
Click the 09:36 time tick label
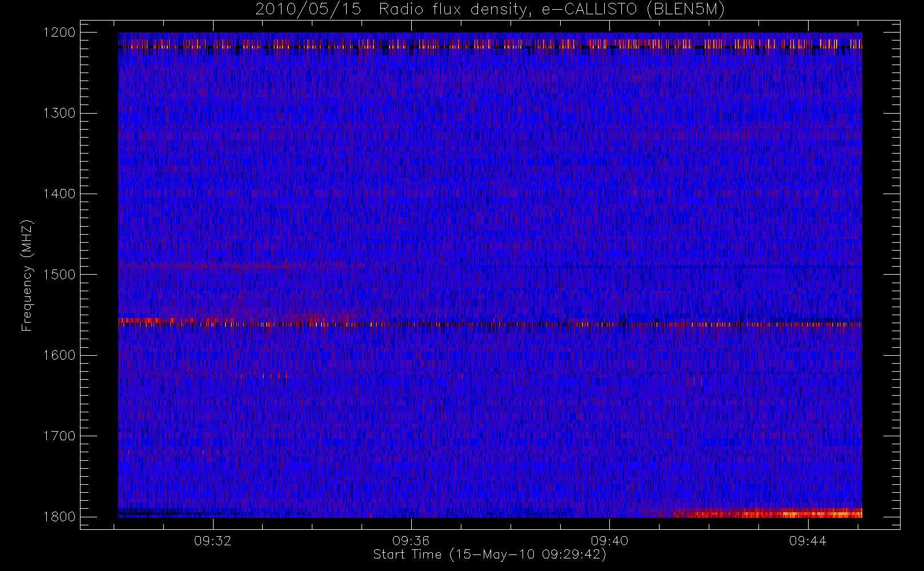coord(411,541)
